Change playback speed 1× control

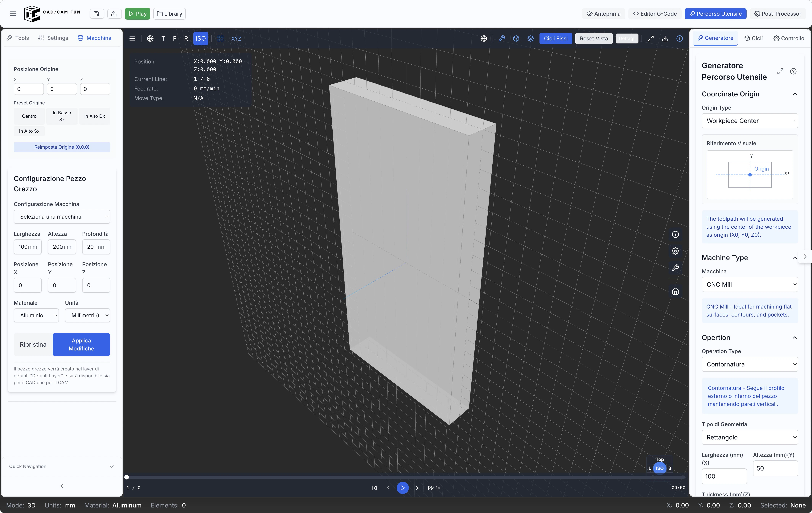pos(434,488)
